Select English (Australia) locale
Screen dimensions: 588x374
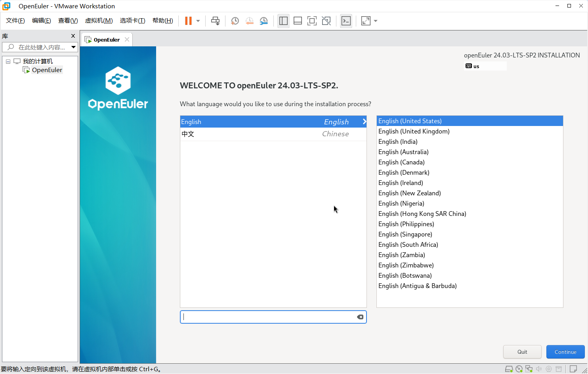point(470,152)
